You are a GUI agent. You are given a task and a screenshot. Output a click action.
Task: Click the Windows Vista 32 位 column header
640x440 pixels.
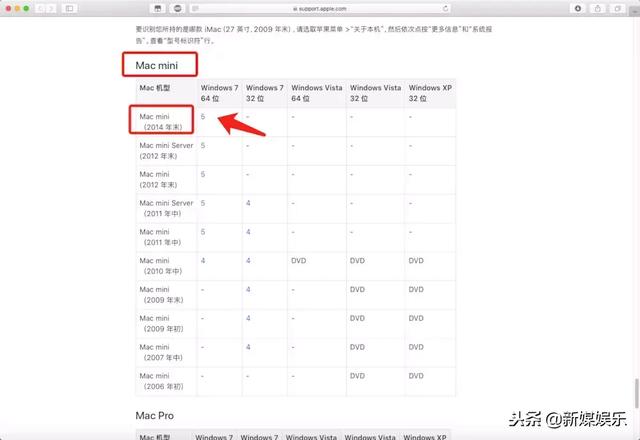pyautogui.click(x=376, y=93)
